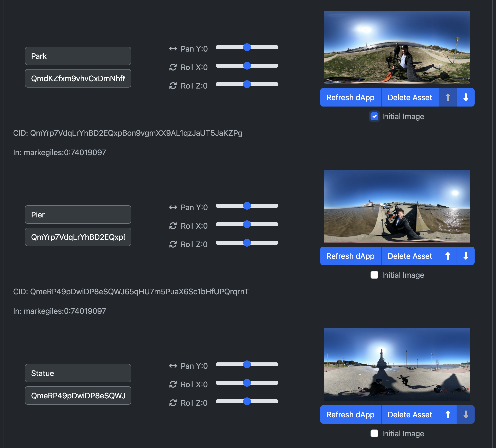Click the Pan Y icon for Statue
Screen dimensions: 496x448
[173, 366]
